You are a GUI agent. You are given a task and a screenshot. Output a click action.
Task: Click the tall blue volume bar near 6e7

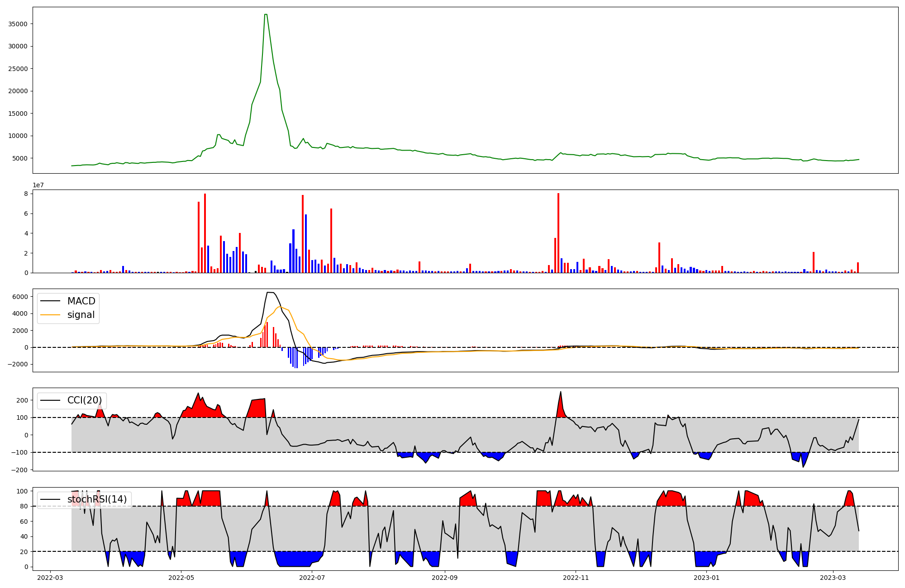306,243
